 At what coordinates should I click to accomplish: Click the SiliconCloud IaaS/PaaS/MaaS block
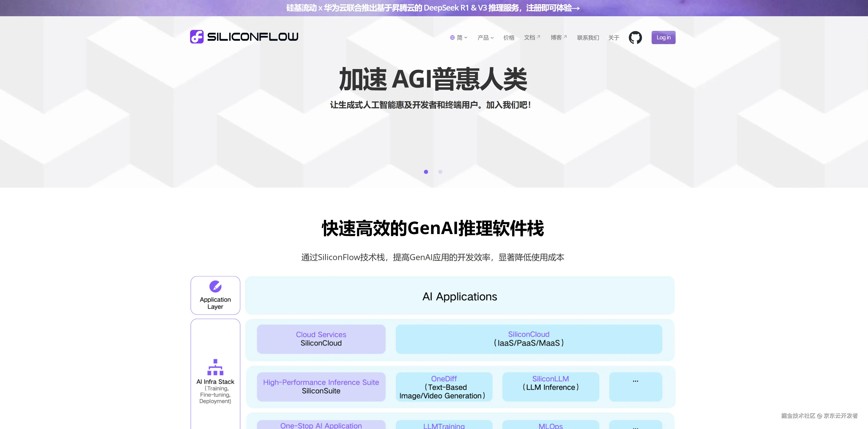click(x=529, y=339)
